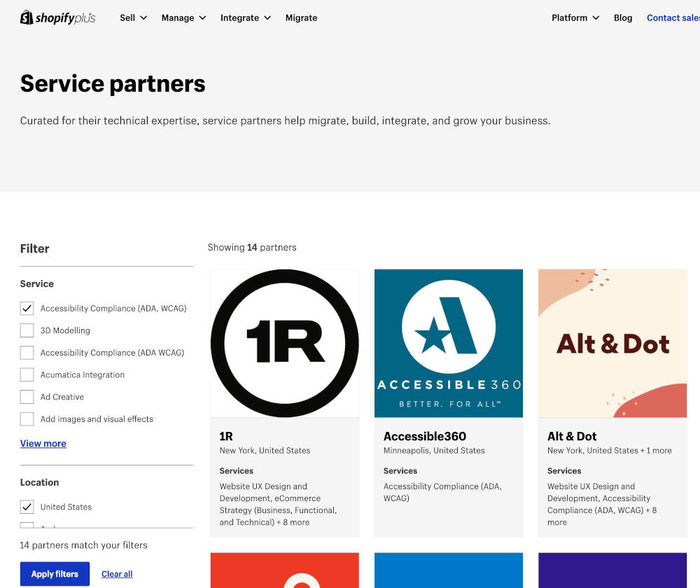Image resolution: width=700 pixels, height=588 pixels.
Task: Open the Accessible360 logo thumbnail
Action: (449, 343)
